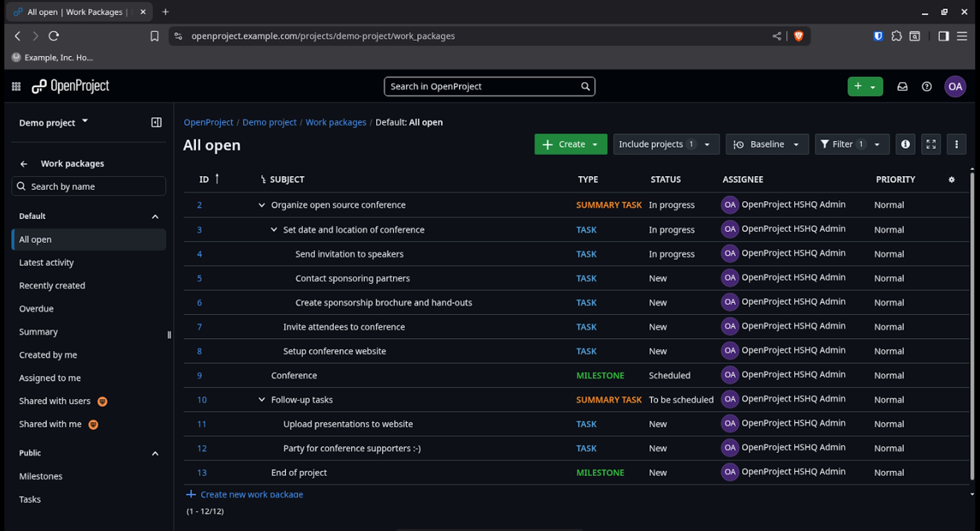Open the table configuration gear icon
Screen dimensions: 980x531
[x=951, y=180]
